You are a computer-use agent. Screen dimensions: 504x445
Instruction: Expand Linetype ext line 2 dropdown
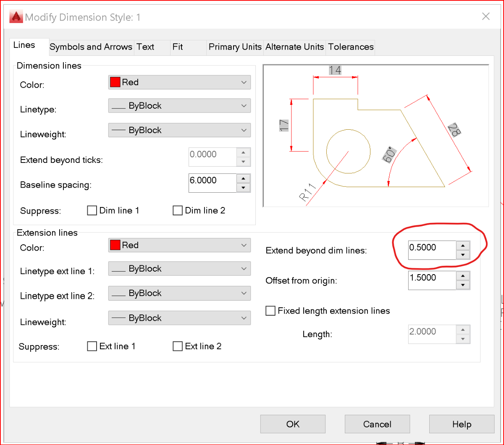[179, 293]
